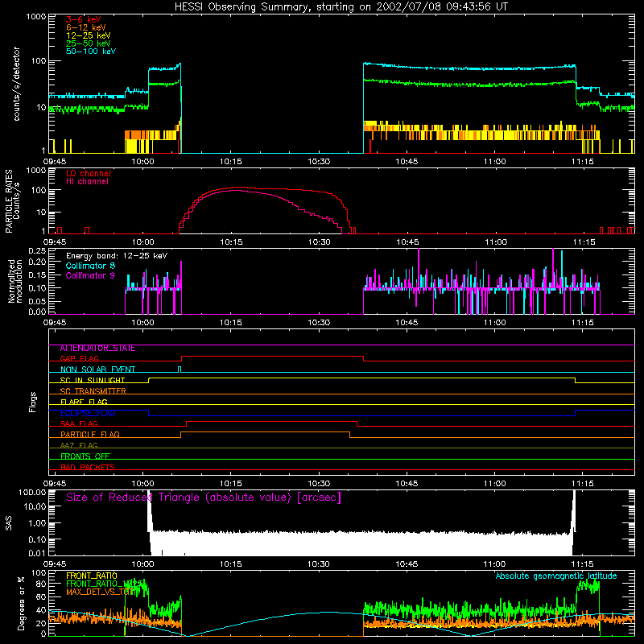The width and height of the screenshot is (644, 644).
Task: Click the 0.01 tick on the SAS axis
Action: pos(37,553)
